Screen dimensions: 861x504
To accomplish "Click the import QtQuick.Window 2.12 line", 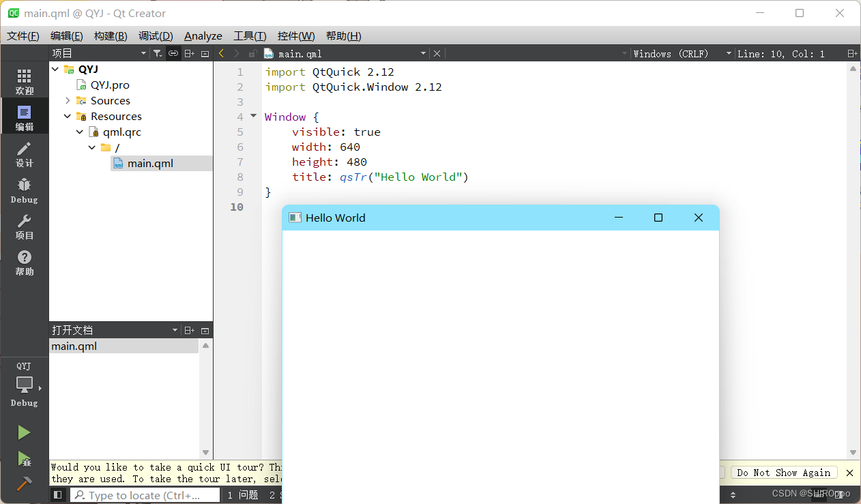I will point(353,87).
